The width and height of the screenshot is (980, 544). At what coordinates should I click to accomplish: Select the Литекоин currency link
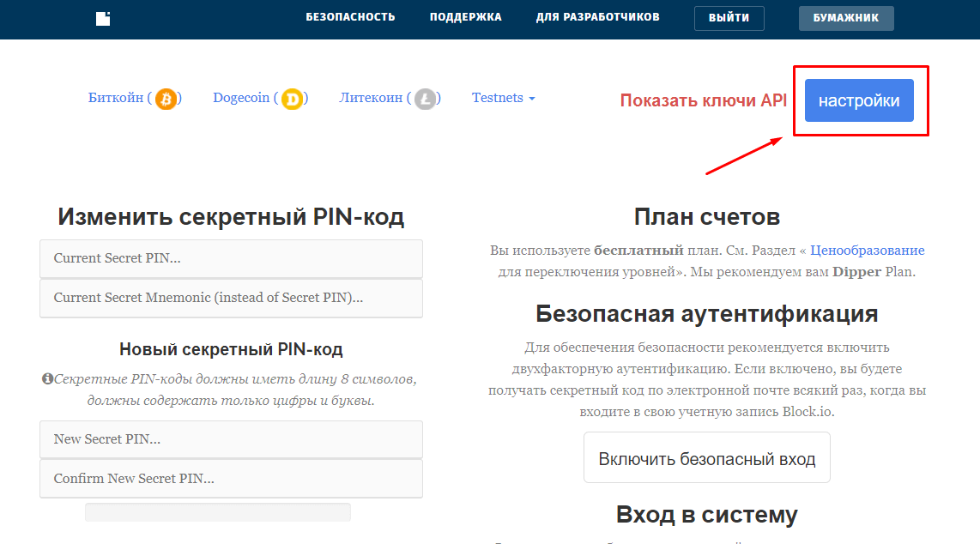click(x=372, y=98)
